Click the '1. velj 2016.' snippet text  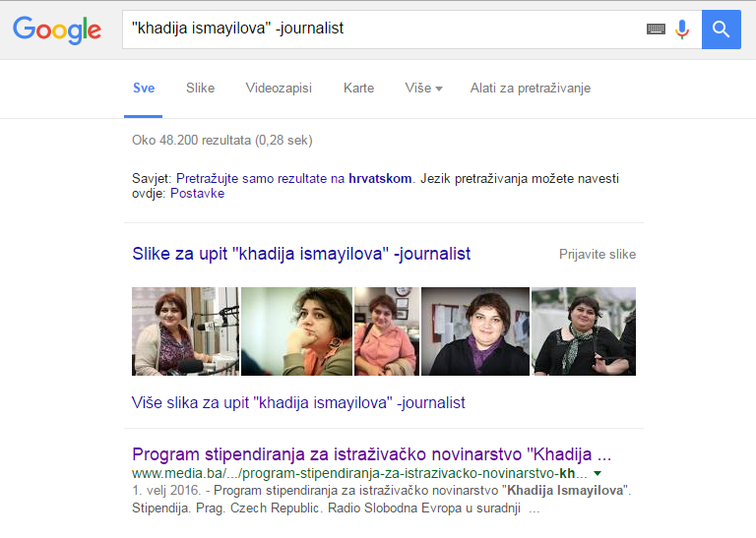click(x=166, y=491)
